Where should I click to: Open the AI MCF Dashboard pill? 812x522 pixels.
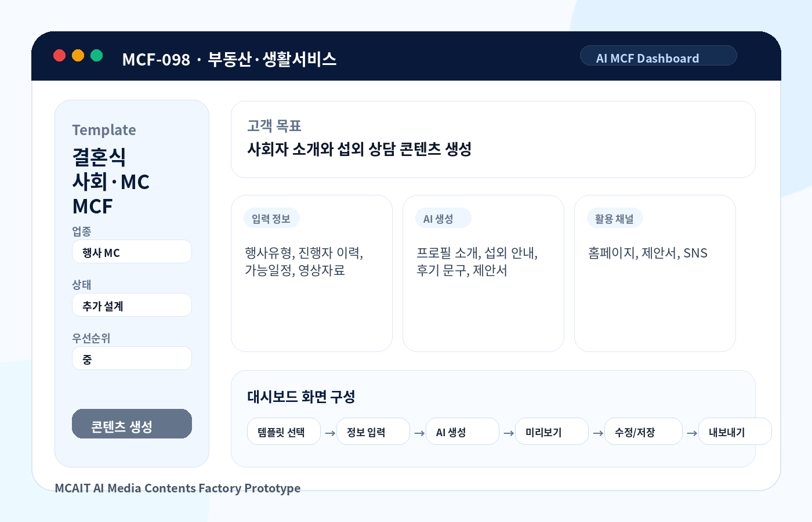658,56
